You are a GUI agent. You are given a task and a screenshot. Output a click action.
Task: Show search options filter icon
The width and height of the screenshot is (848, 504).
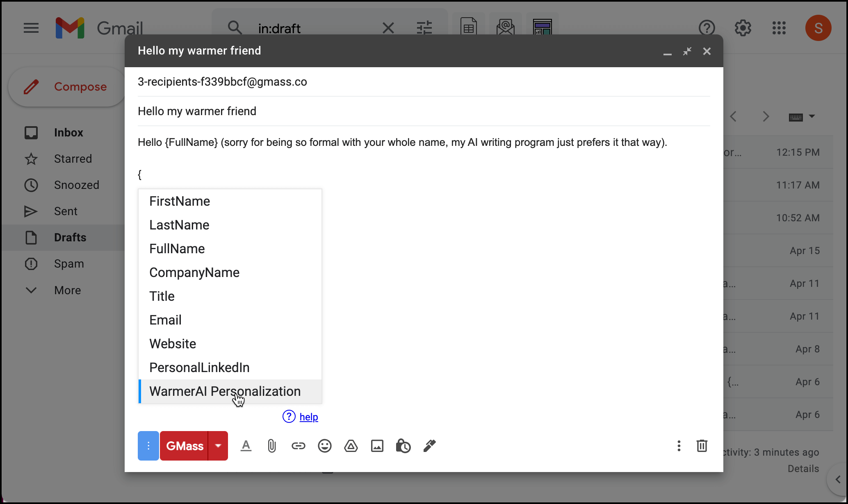click(x=424, y=28)
